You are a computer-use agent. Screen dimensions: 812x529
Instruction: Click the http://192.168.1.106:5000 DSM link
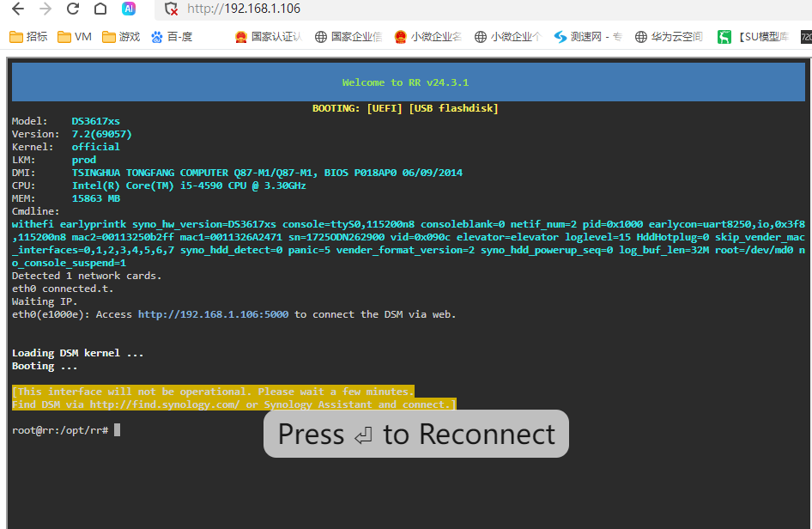tap(213, 314)
